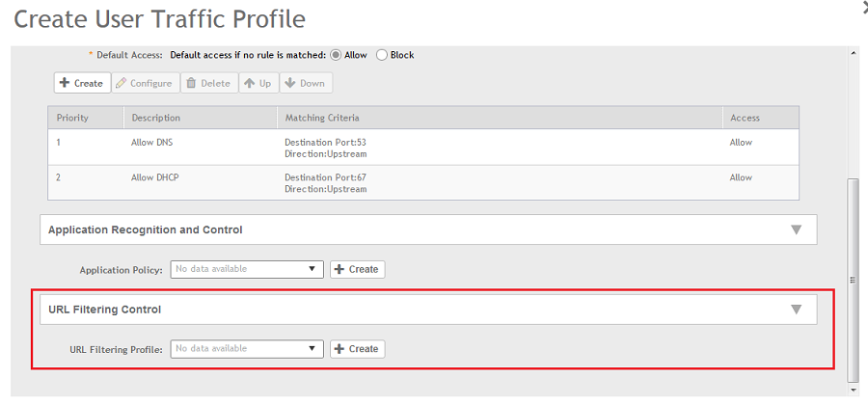Click the Delete trash button
Image resolution: width=868 pixels, height=405 pixels.
[207, 83]
